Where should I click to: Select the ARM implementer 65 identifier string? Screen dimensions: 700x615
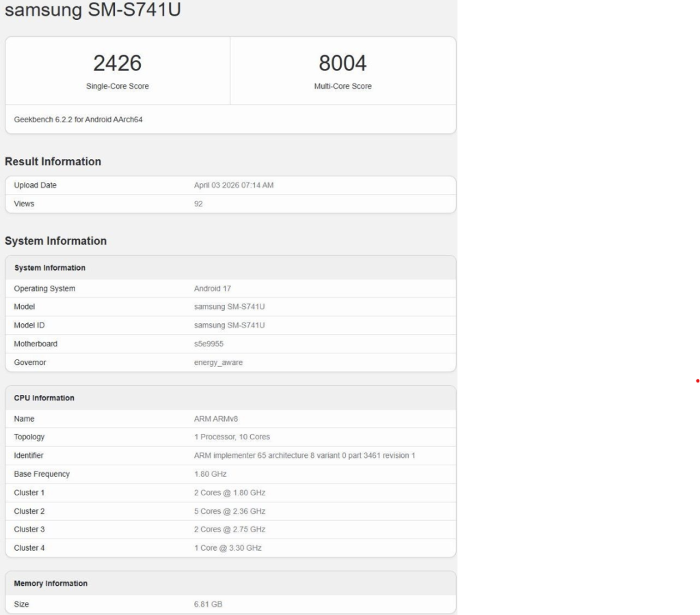coord(304,456)
